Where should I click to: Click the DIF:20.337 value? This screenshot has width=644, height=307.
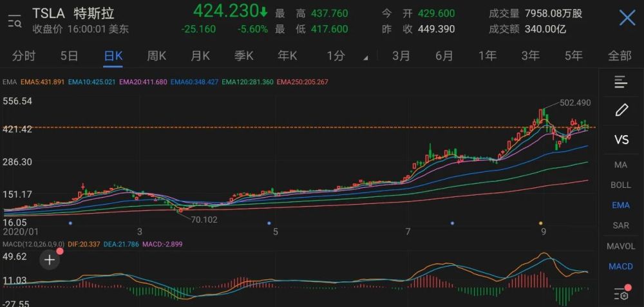[85, 244]
